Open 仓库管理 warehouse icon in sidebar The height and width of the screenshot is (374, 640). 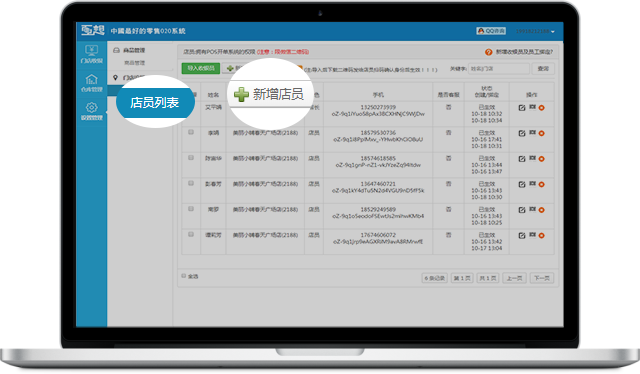[91, 82]
